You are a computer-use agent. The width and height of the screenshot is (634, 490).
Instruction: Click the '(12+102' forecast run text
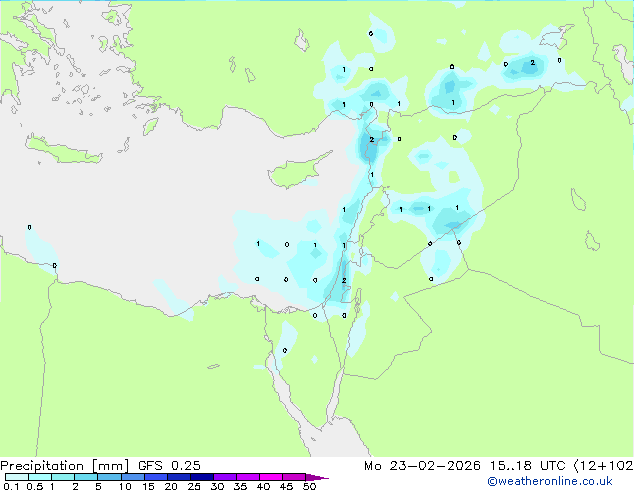[603, 466]
